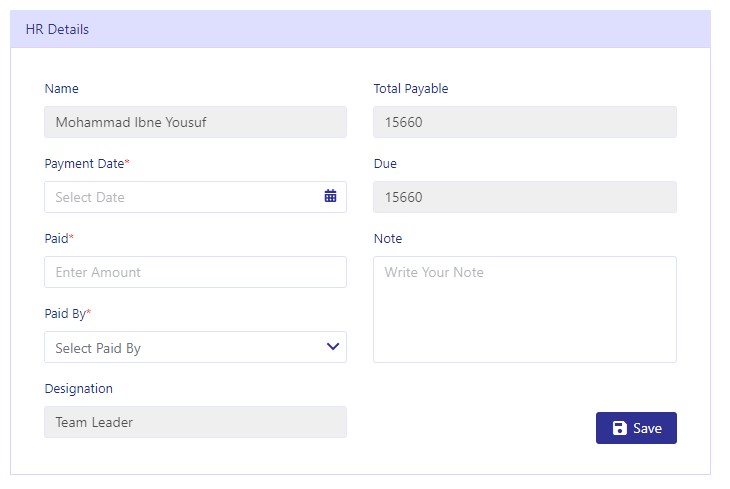Image resolution: width=730 pixels, height=489 pixels.
Task: Click inside the Write Your Note textarea
Action: coord(525,309)
